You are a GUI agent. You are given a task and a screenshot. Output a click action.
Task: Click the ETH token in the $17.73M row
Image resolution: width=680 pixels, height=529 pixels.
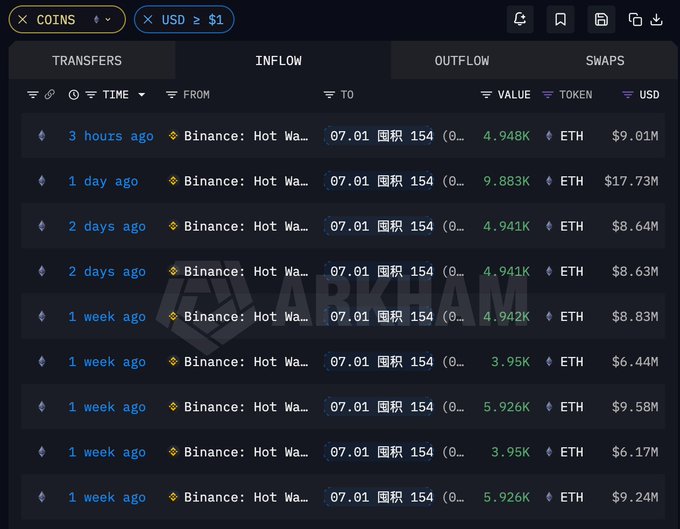tap(572, 181)
